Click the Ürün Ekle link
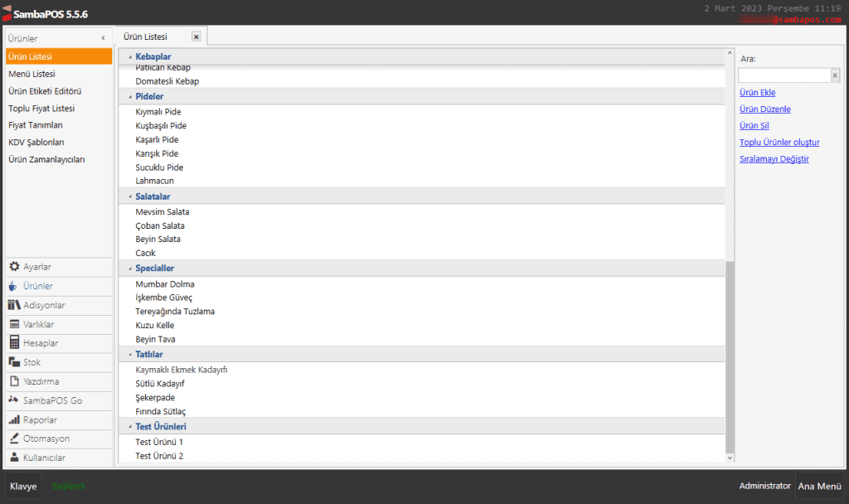The width and height of the screenshot is (849, 504). tap(757, 93)
